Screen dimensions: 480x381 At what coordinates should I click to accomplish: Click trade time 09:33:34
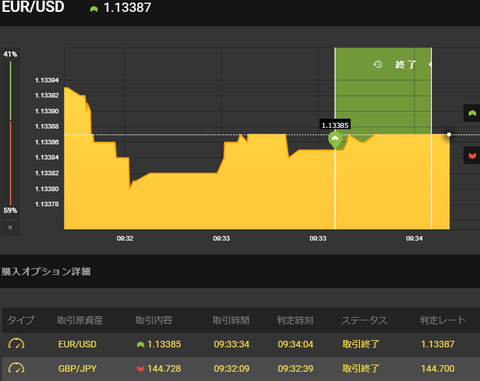(231, 344)
